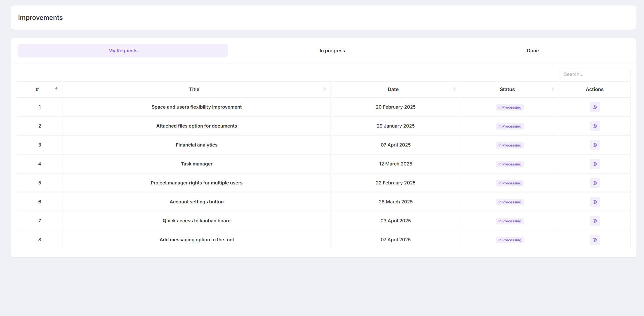Select title 'Attached files option for documents'
The width and height of the screenshot is (644, 316).
click(196, 126)
